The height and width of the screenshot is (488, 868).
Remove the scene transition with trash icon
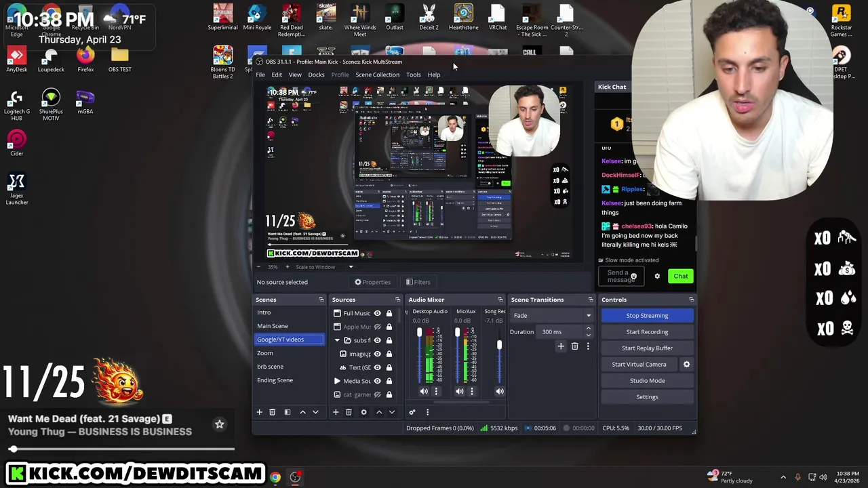pos(574,346)
